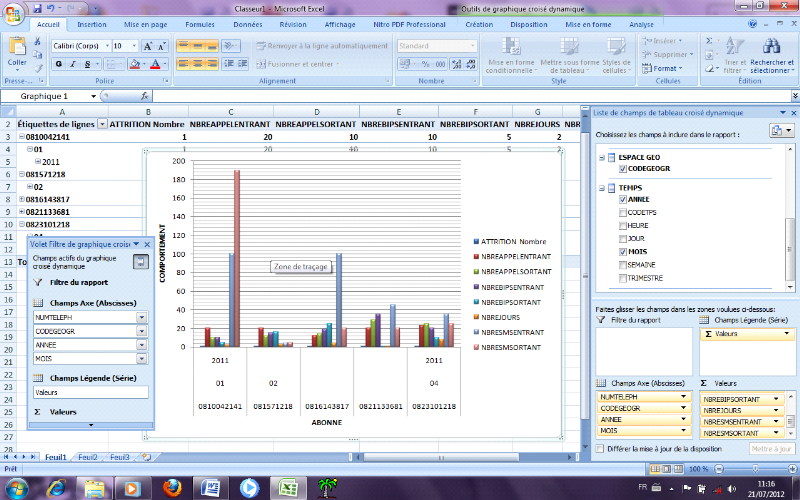Viewport: 800px width, 500px height.
Task: Open the Feuil2 sheet tab
Action: (x=90, y=457)
